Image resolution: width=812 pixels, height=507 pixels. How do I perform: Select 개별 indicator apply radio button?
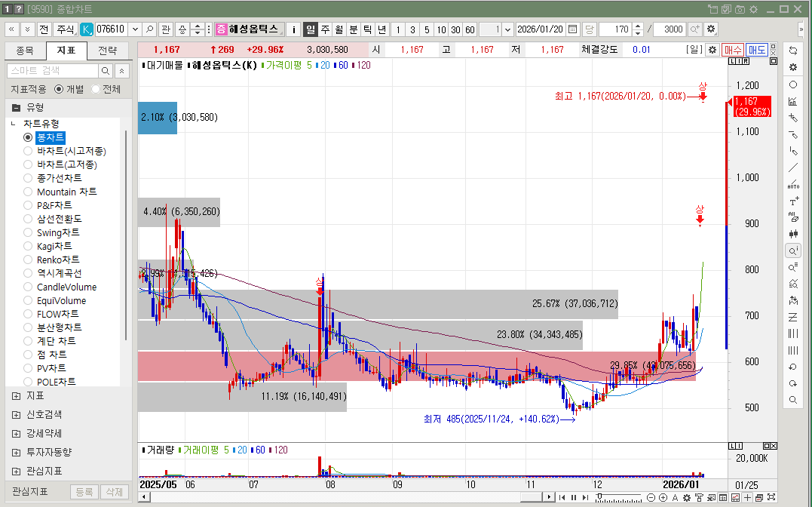point(59,89)
